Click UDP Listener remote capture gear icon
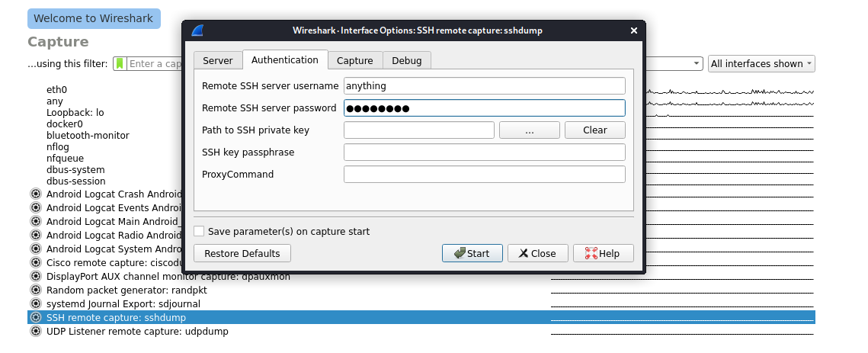Viewport: 868px width, 353px height. pyautogui.click(x=36, y=332)
